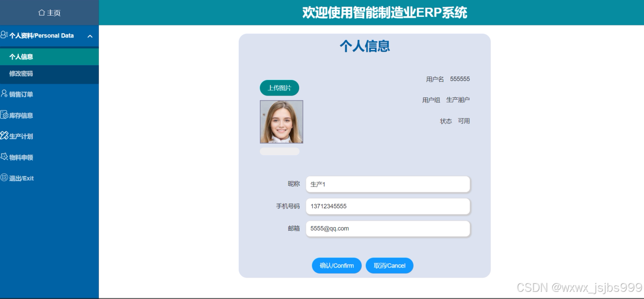
Task: Click the user group value 生产用户
Action: point(458,100)
